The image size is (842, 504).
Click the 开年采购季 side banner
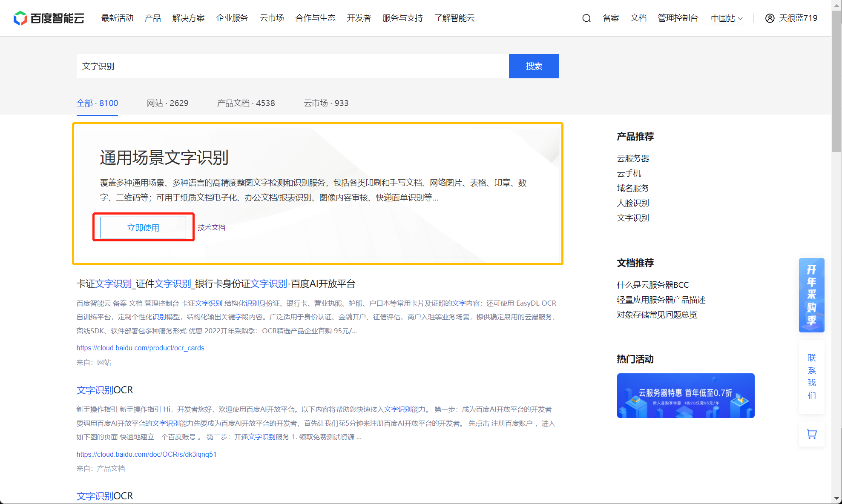point(812,295)
